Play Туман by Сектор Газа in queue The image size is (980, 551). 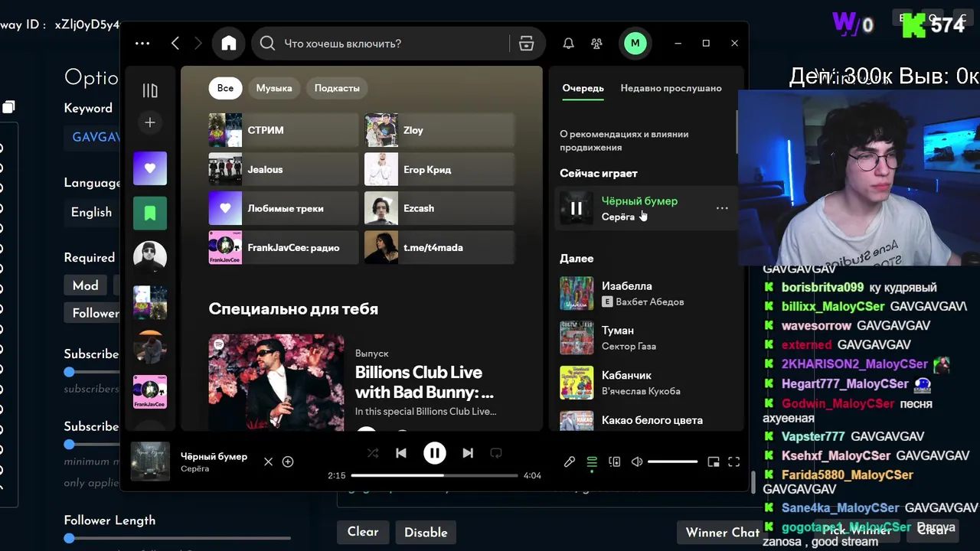tap(646, 337)
